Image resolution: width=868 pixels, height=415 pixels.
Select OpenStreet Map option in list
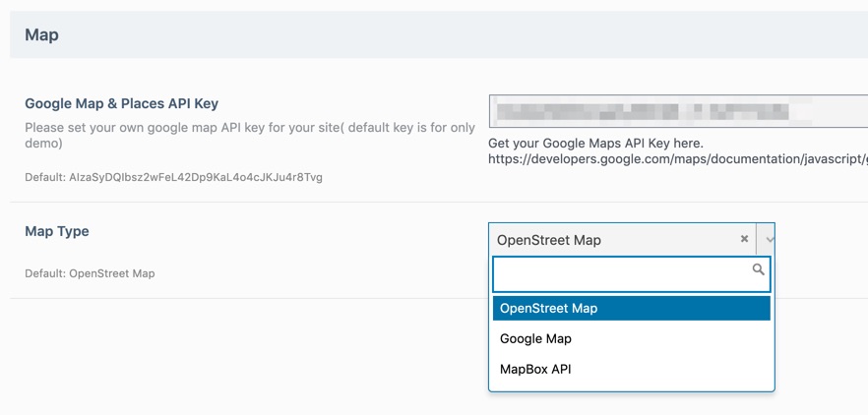tap(631, 308)
